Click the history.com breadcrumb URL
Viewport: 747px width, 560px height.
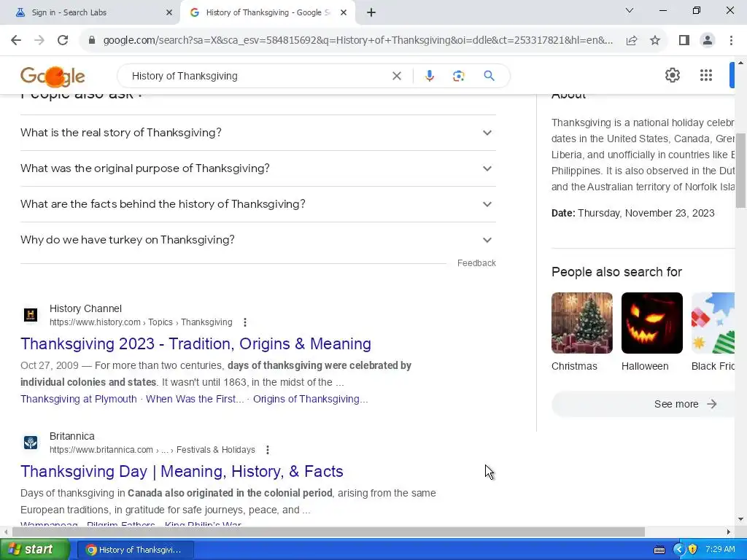(x=141, y=322)
